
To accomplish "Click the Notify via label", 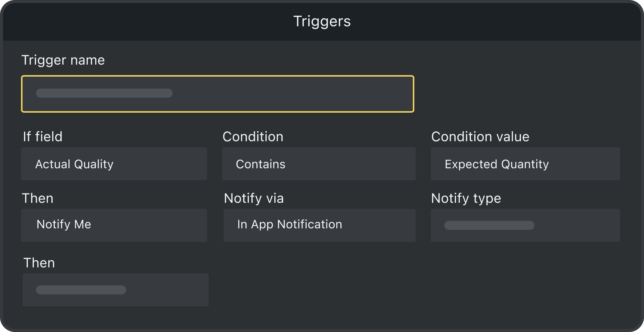I will point(254,198).
